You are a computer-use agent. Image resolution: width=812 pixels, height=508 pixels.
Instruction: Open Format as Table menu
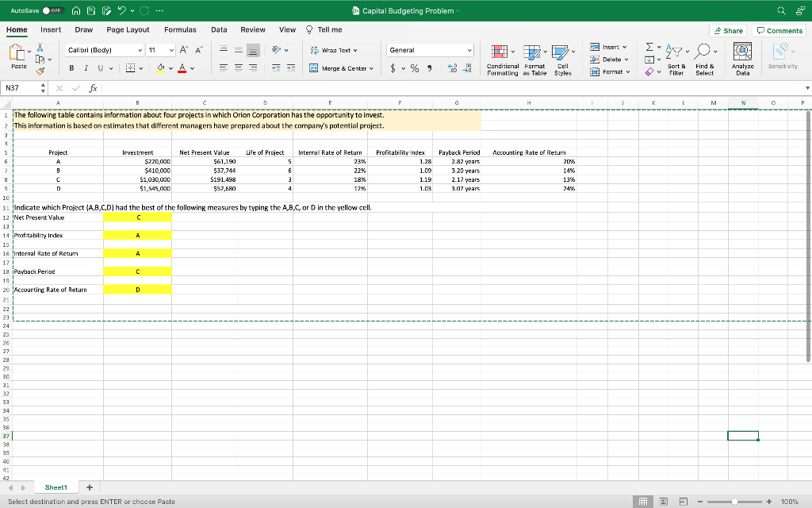534,60
